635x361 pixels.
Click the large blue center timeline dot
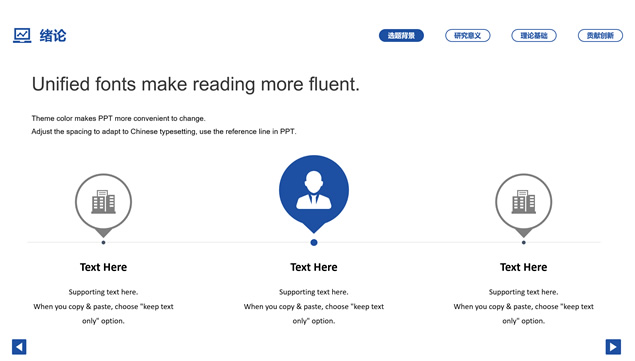coord(314,242)
